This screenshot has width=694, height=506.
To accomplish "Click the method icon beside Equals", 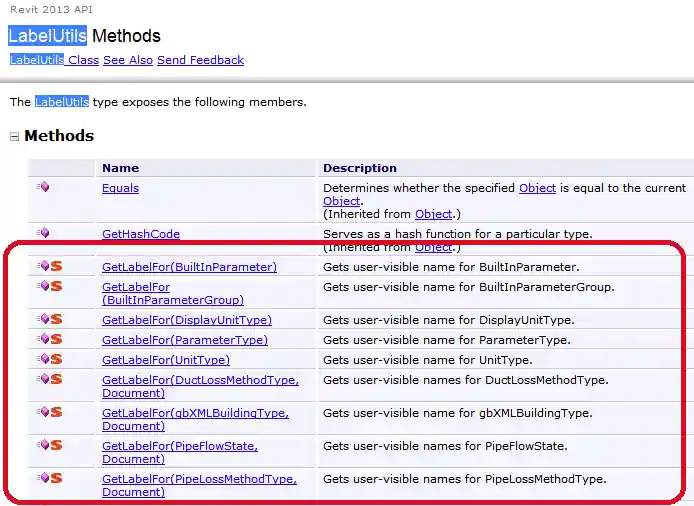I will [x=43, y=188].
